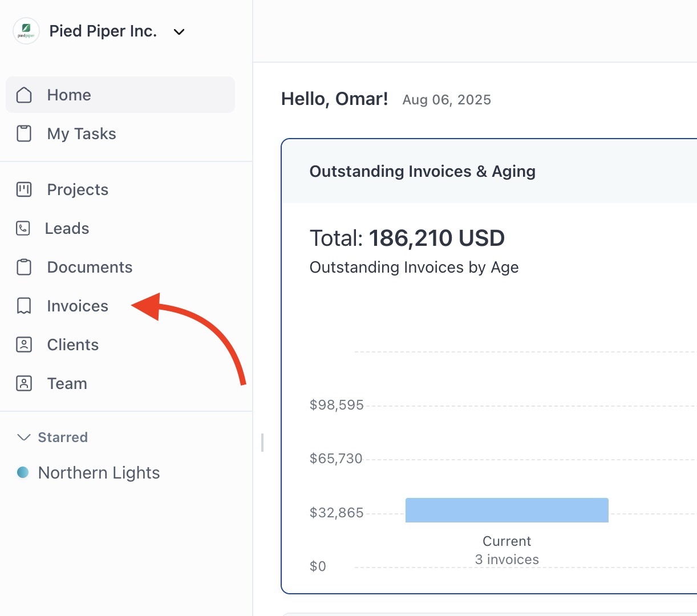Click the Pied Piper company logo

(26, 31)
